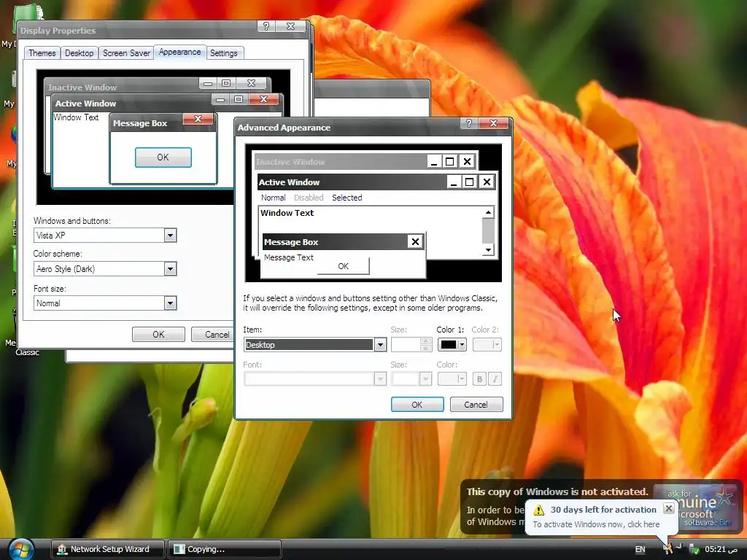Click the yellow warning icon in the activation balloon
The image size is (747, 560).
(539, 510)
